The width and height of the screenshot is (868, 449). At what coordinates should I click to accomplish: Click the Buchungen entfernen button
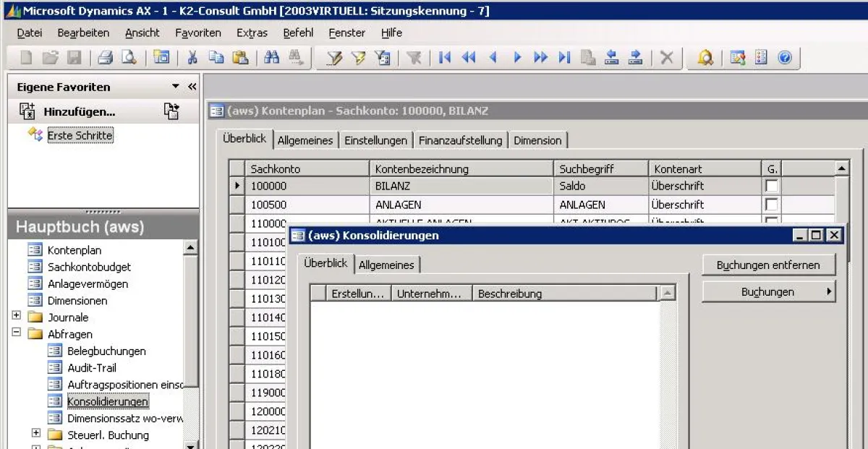coord(767,265)
